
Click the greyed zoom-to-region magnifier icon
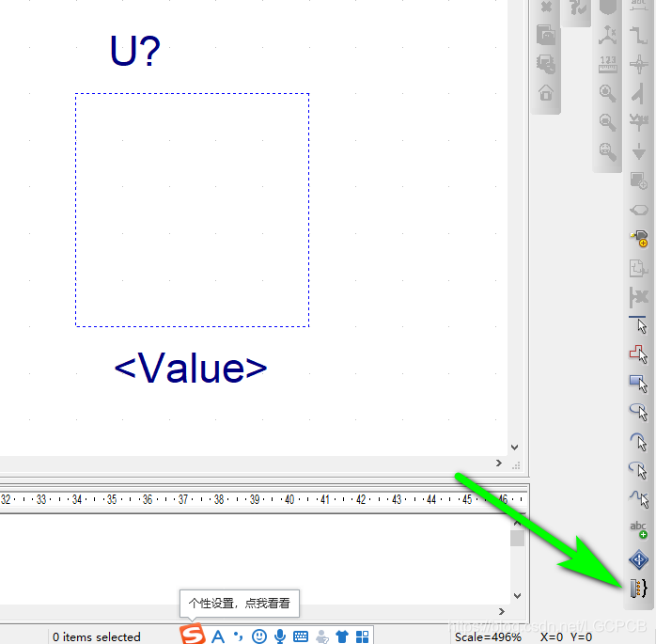607,151
